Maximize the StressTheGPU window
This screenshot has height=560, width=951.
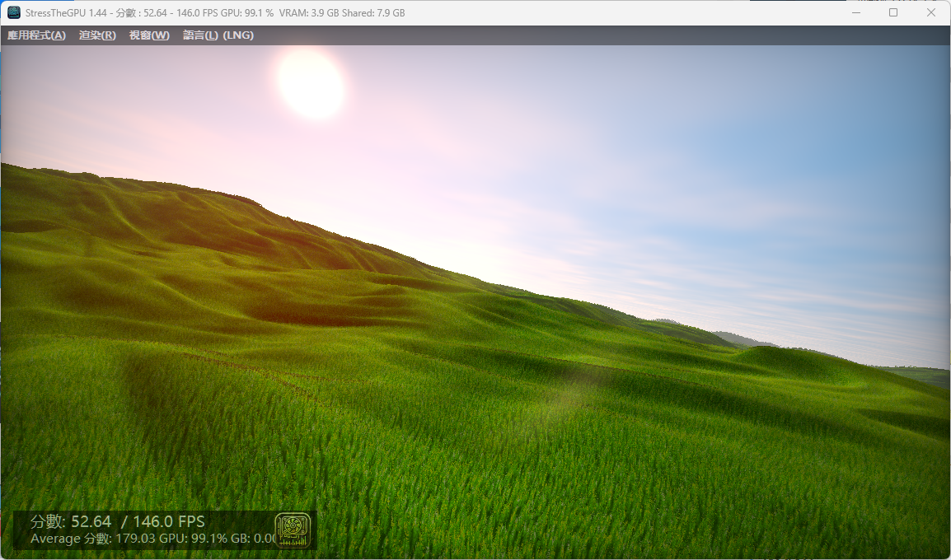(892, 12)
